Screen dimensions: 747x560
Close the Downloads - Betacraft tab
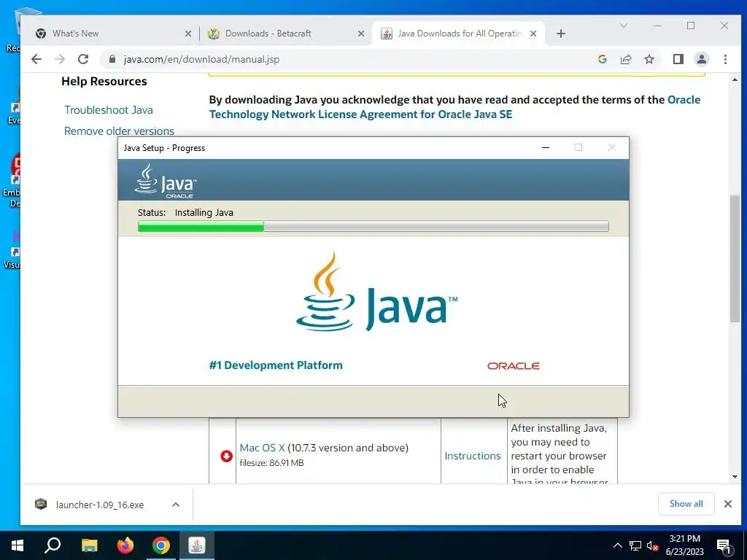361,34
